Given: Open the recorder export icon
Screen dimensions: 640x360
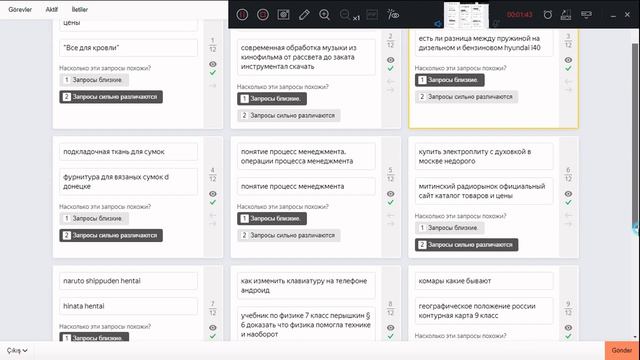Looking at the screenshot, I should point(566,15).
